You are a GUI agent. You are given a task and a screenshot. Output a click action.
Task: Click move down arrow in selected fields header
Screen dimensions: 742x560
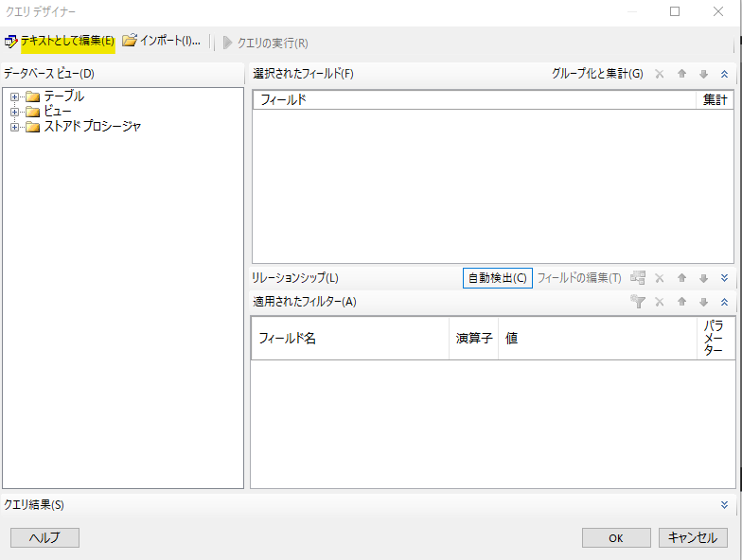click(x=703, y=74)
